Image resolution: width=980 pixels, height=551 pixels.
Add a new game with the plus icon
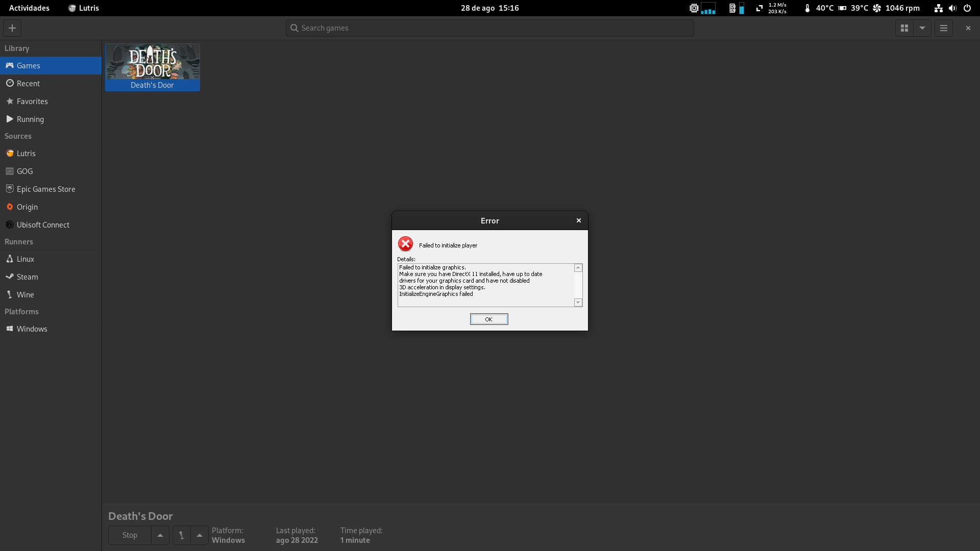(x=12, y=28)
